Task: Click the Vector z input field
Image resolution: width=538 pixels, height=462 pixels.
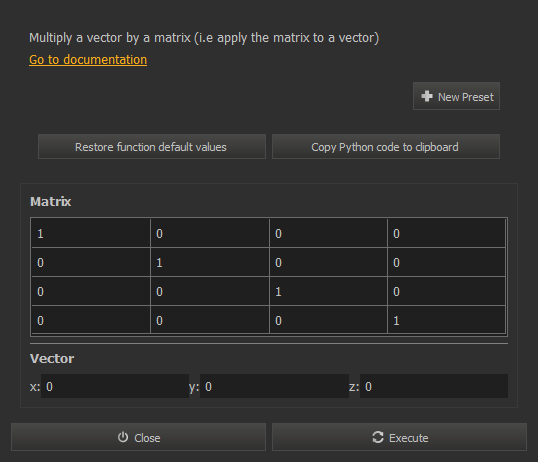Action: pyautogui.click(x=434, y=386)
